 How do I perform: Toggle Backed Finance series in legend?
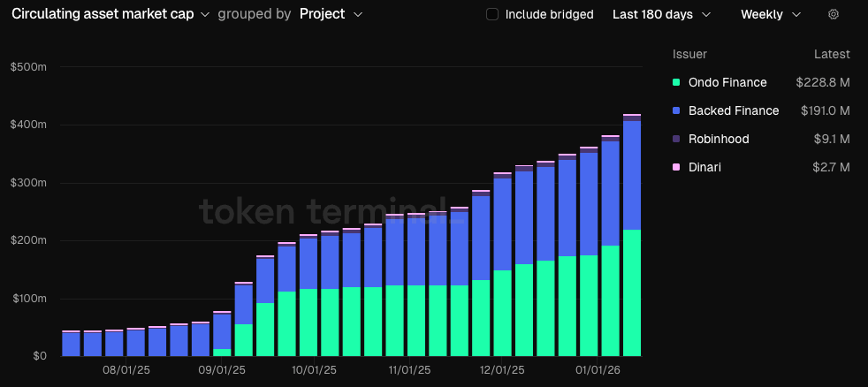pos(733,110)
